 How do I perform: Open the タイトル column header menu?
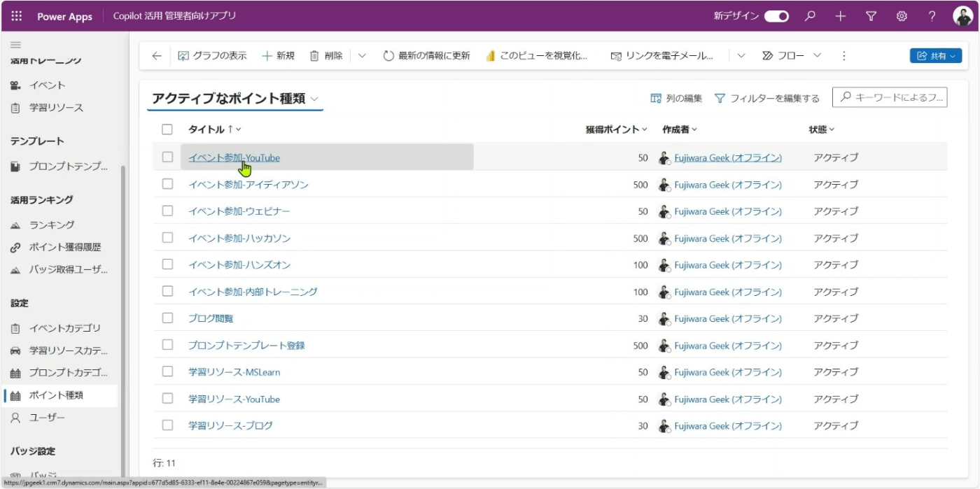pyautogui.click(x=215, y=129)
